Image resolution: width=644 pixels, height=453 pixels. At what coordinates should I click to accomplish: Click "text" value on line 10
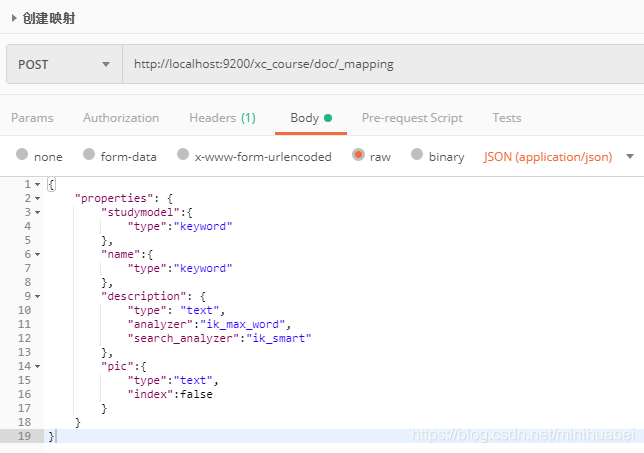tap(200, 310)
